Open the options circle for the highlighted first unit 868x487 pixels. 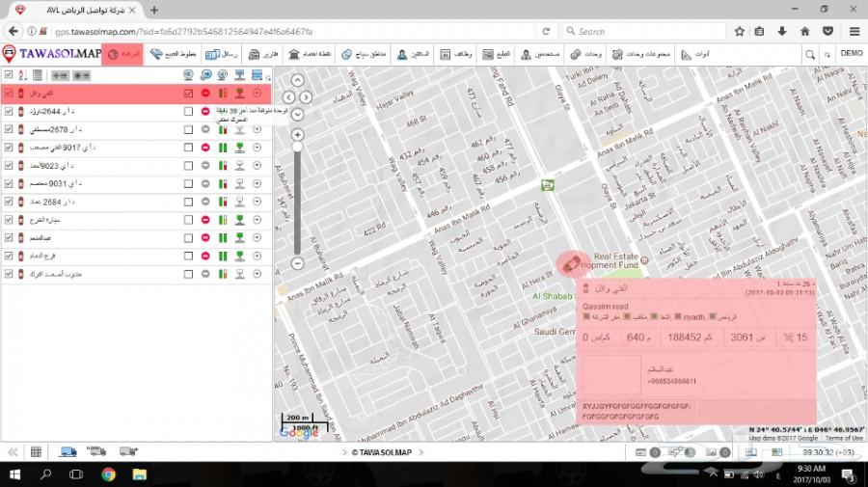click(257, 93)
